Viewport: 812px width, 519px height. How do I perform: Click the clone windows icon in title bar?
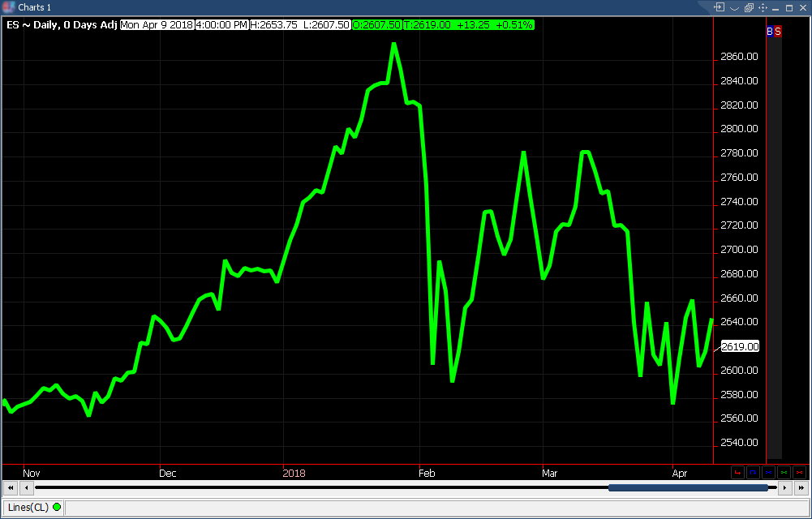point(749,8)
